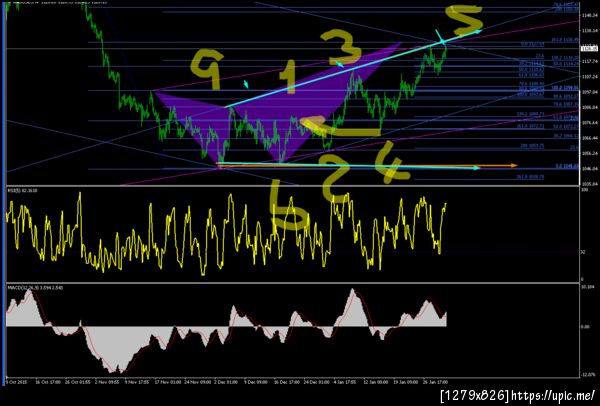Click the '17 Nov 01:00' time axis label
The height and width of the screenshot is (406, 600).
pos(167,382)
